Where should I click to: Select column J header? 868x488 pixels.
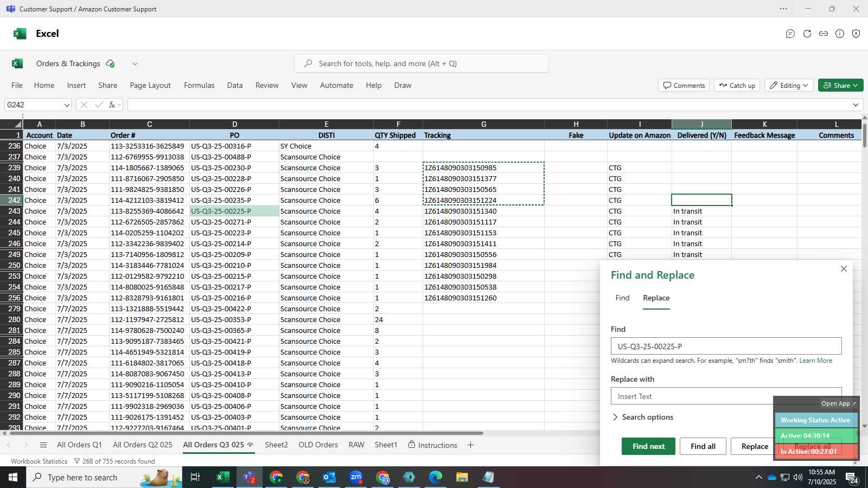tap(701, 124)
